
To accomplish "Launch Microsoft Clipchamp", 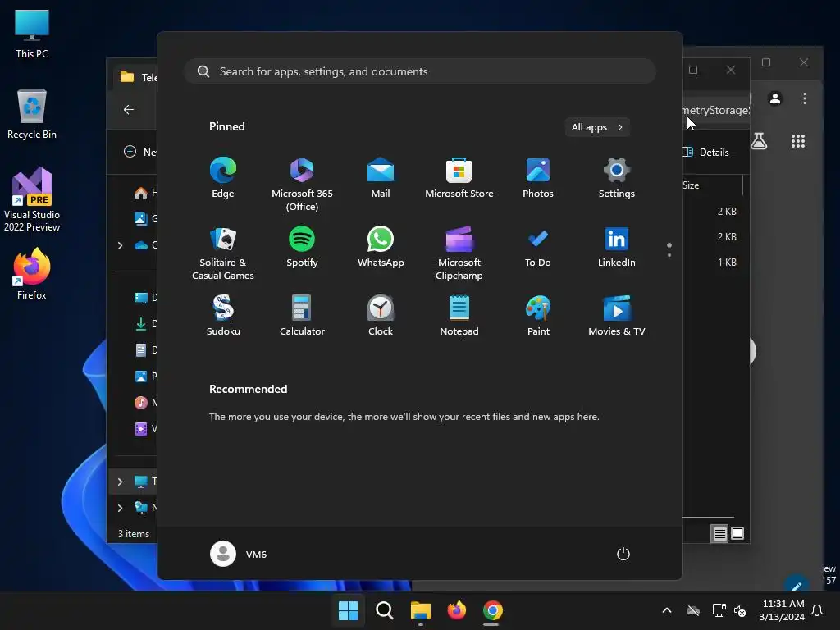I will click(x=459, y=253).
